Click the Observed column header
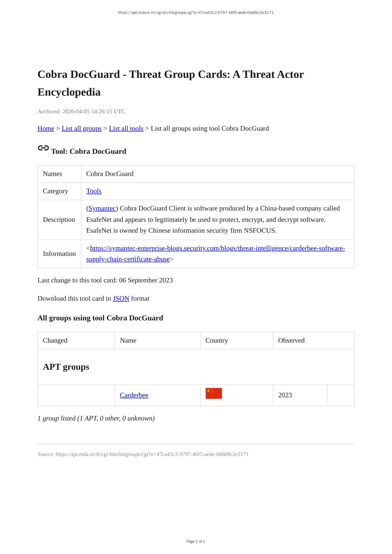Viewport: 392px width, 554px height. point(291,340)
